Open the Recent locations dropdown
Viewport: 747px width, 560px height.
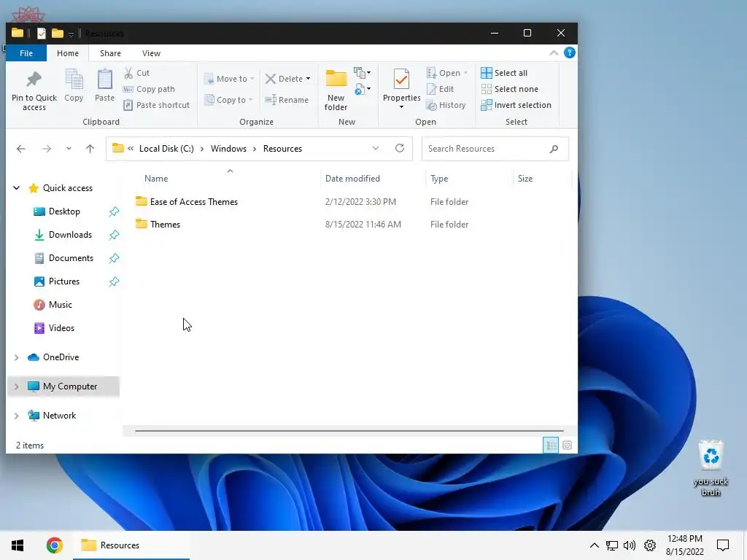pos(69,149)
